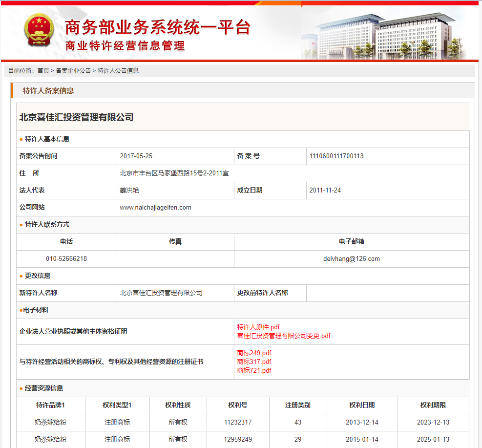
Task: Click 所有权 in the 12959249 row
Action: (178, 440)
